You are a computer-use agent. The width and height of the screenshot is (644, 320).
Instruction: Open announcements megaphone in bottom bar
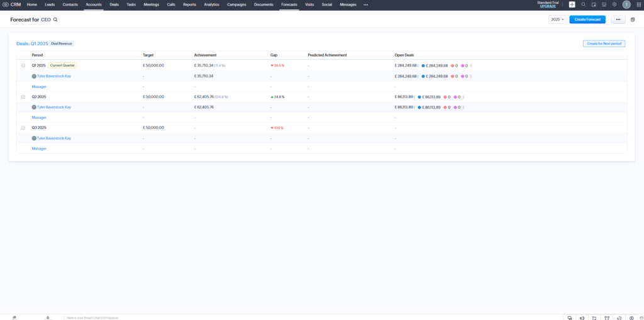click(x=582, y=317)
